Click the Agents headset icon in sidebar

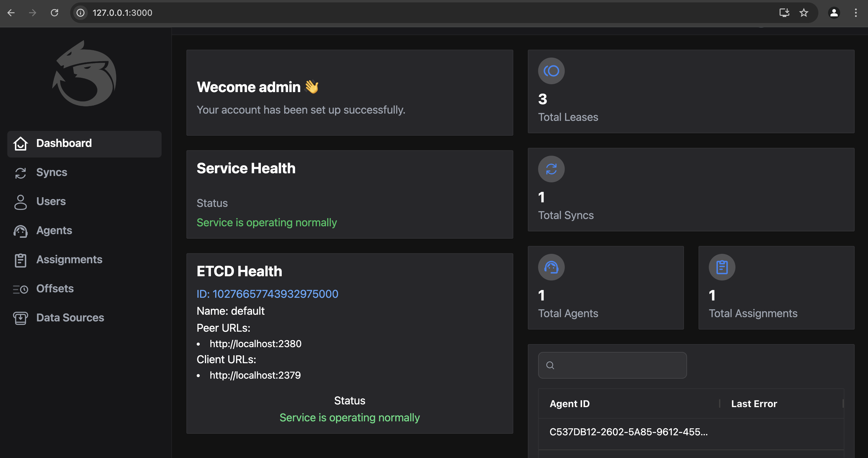pos(21,231)
